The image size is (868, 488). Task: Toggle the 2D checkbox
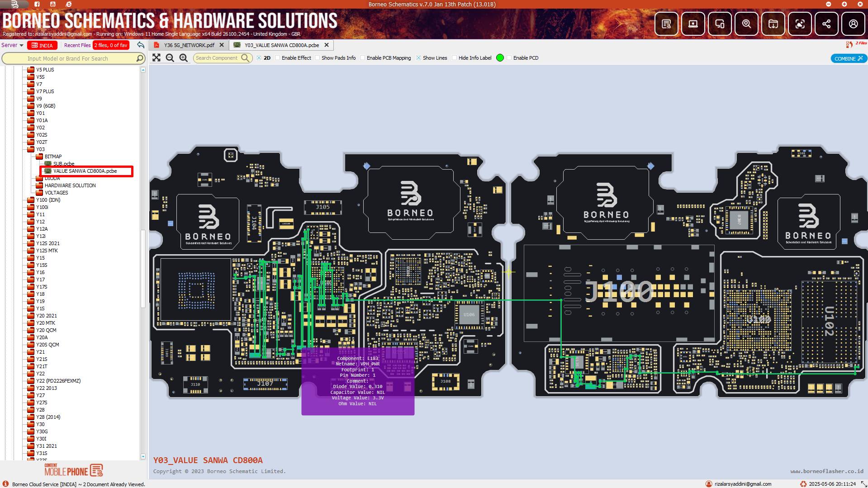pyautogui.click(x=259, y=58)
